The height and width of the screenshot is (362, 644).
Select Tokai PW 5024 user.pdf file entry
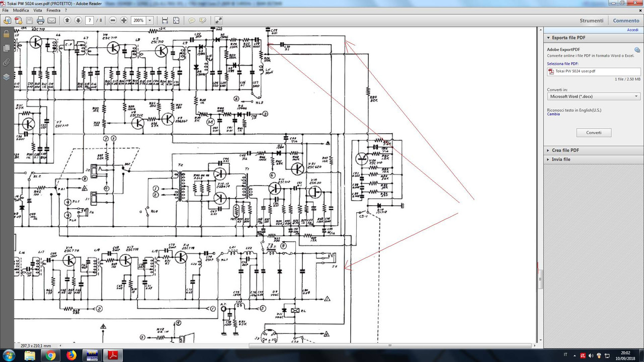tap(594, 71)
